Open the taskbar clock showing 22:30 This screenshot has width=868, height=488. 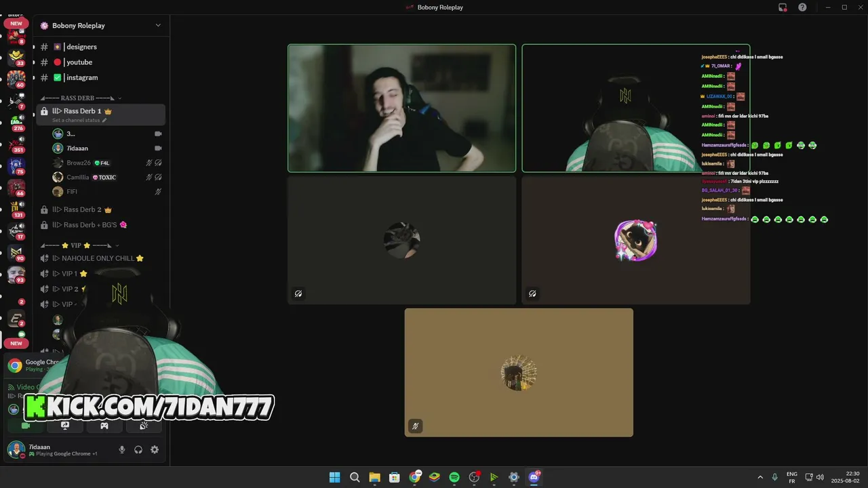[x=846, y=477]
